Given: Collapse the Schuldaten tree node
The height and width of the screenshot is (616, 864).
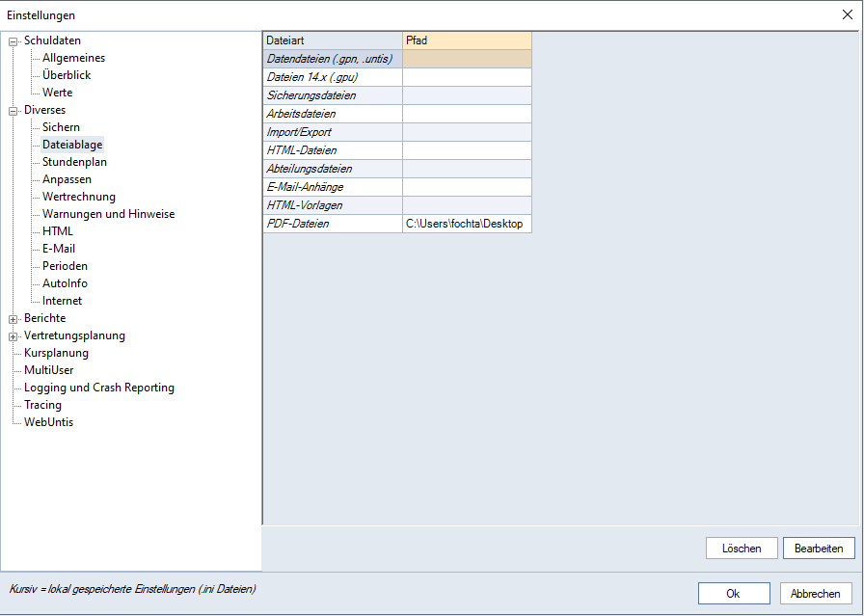Looking at the screenshot, I should point(13,41).
